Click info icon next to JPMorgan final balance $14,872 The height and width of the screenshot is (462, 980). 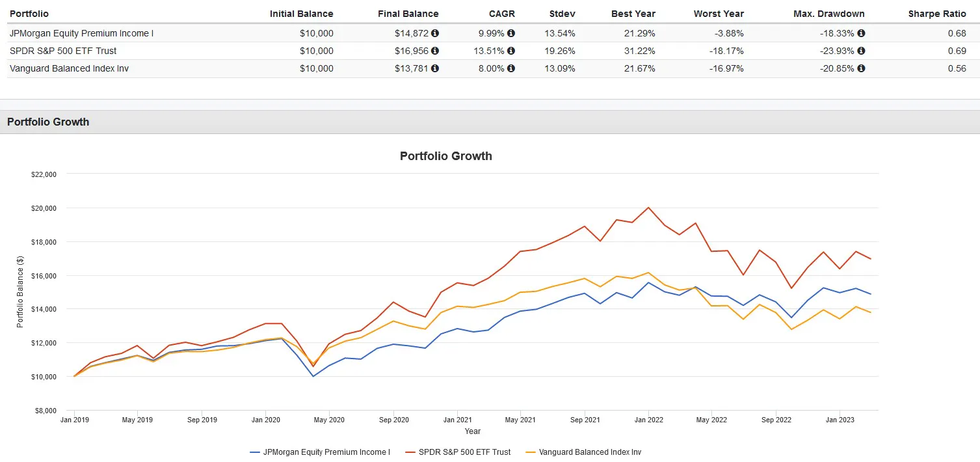[435, 33]
